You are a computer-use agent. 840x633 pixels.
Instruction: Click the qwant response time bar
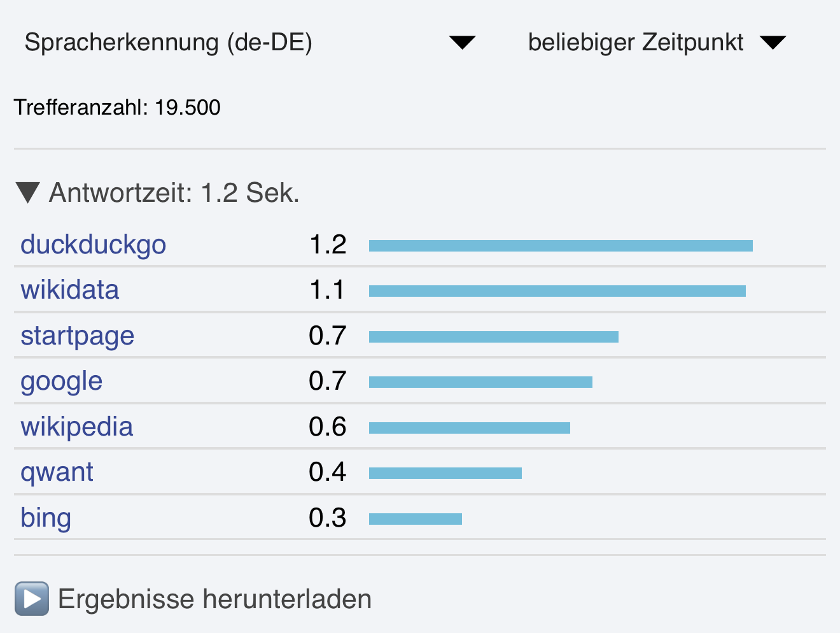(445, 473)
